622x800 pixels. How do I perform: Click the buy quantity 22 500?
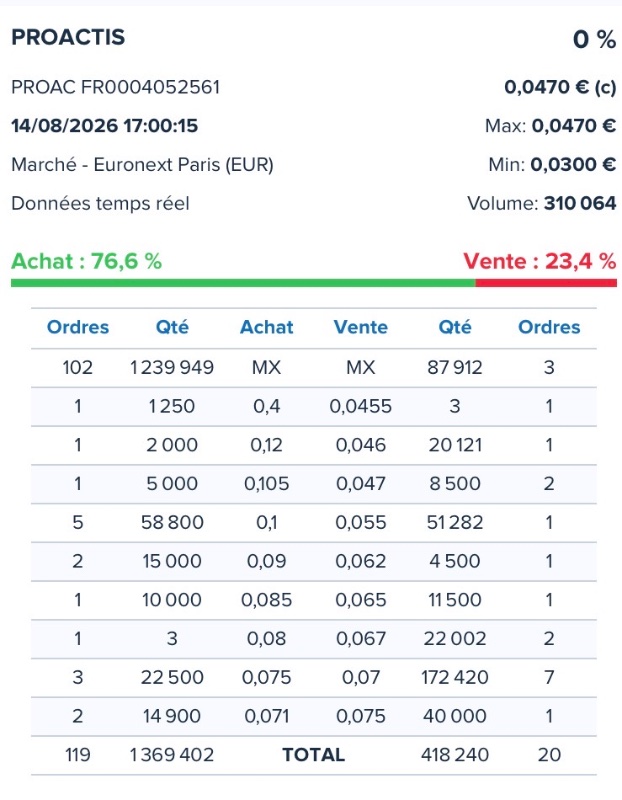point(172,678)
